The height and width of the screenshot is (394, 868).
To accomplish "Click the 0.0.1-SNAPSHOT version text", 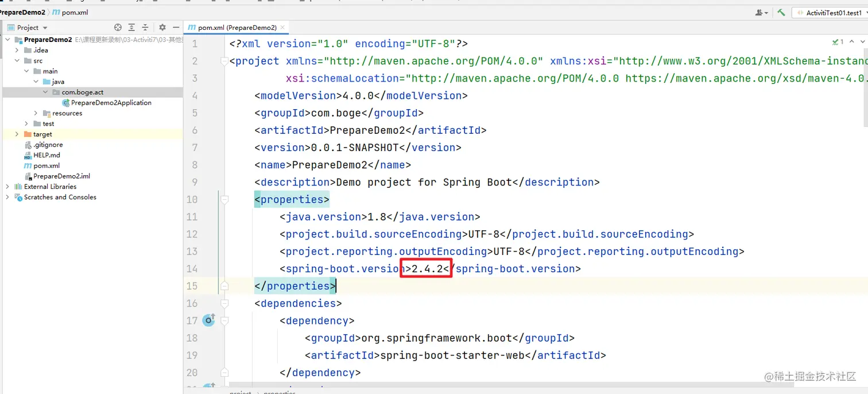I will (355, 148).
